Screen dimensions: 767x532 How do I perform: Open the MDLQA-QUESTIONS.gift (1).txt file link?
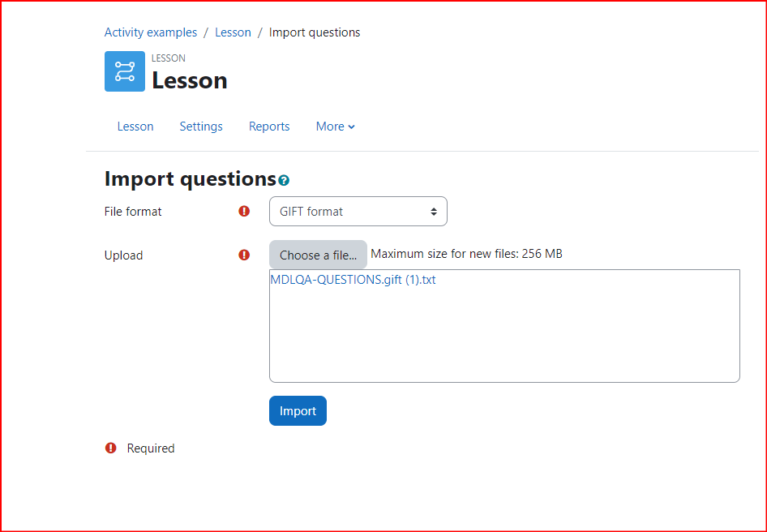click(x=353, y=280)
